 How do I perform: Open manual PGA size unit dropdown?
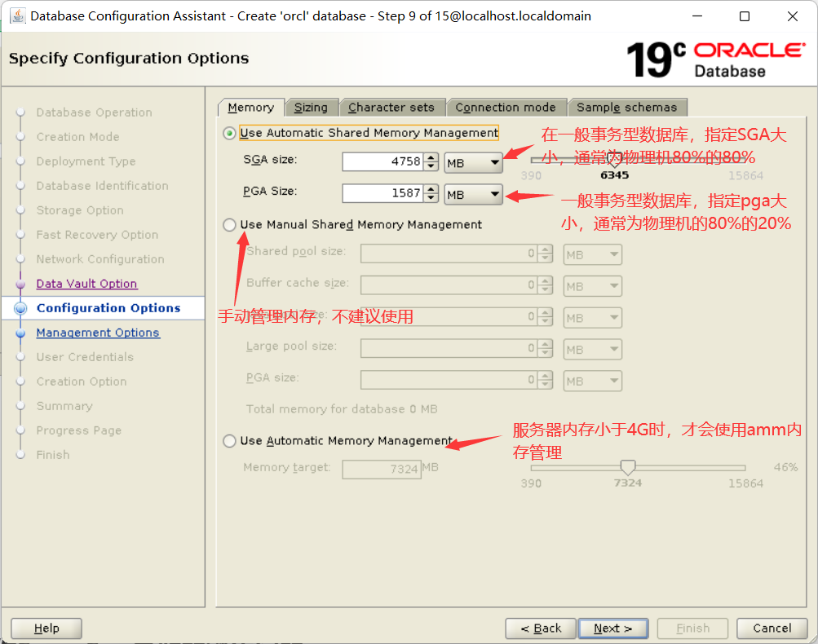[593, 381]
